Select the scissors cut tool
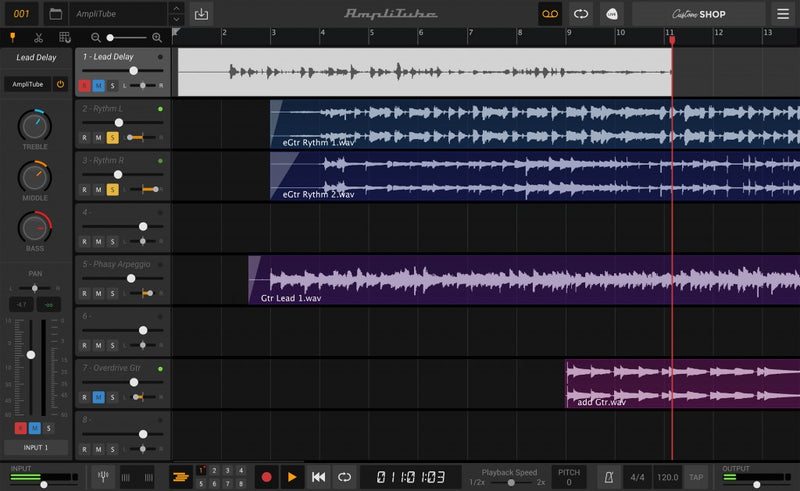Image resolution: width=800 pixels, height=491 pixels. tap(39, 37)
